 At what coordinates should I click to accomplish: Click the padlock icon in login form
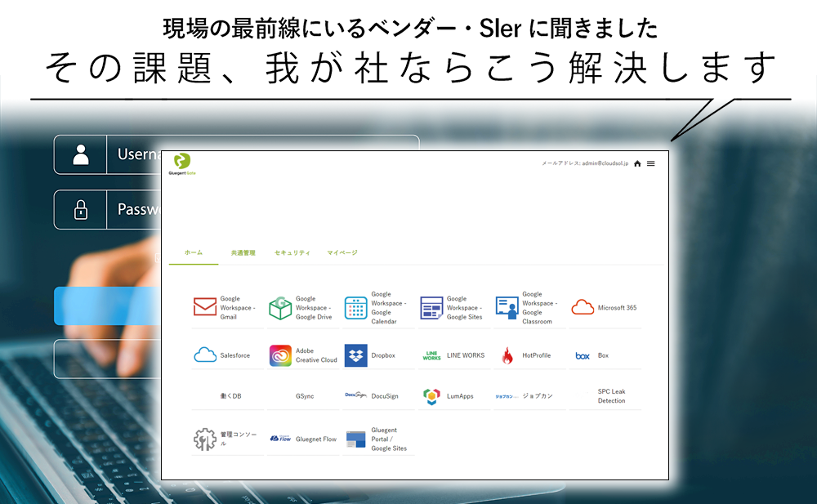[81, 209]
